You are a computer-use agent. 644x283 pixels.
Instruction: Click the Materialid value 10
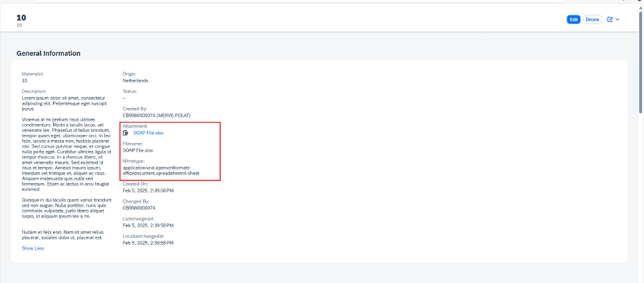[x=25, y=80]
